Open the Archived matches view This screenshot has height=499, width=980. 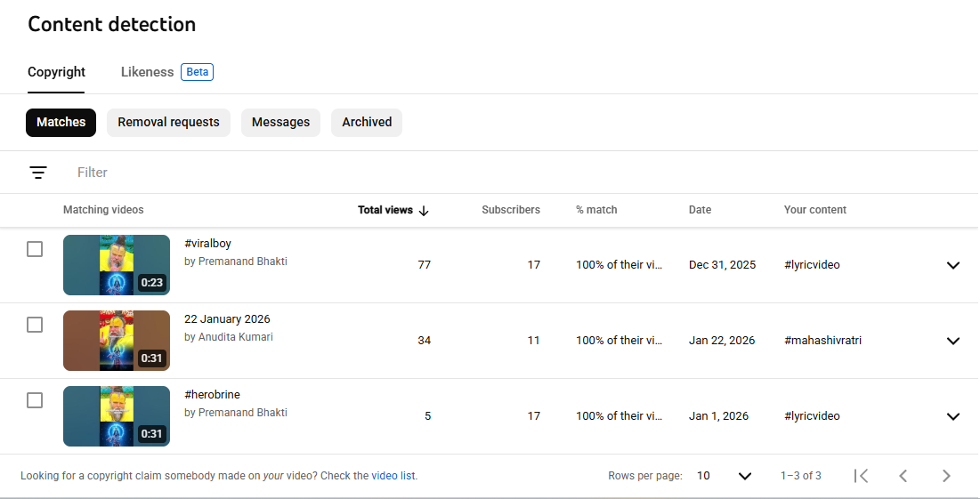tap(367, 123)
